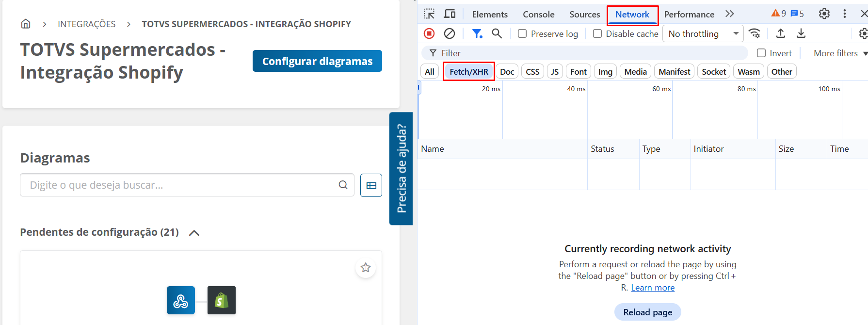Export HAR with download icon

[x=801, y=33]
